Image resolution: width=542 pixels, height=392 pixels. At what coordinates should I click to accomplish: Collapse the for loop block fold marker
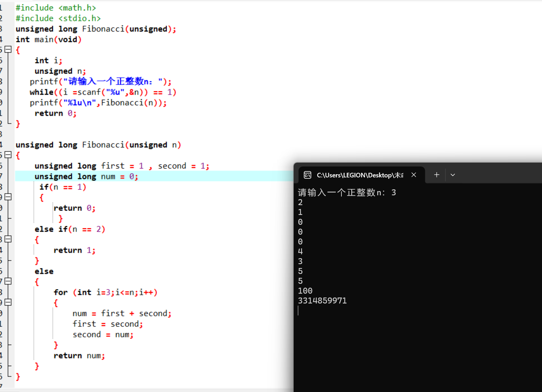click(8, 302)
